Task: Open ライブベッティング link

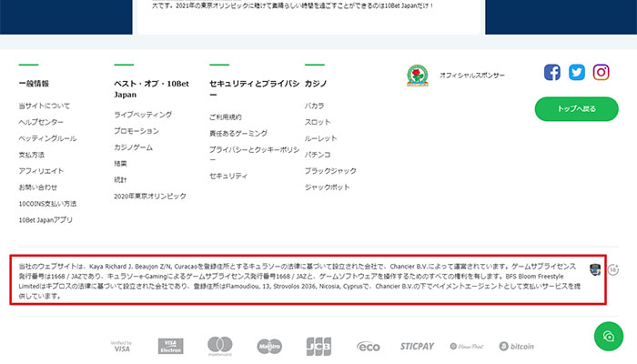Action: [x=143, y=115]
